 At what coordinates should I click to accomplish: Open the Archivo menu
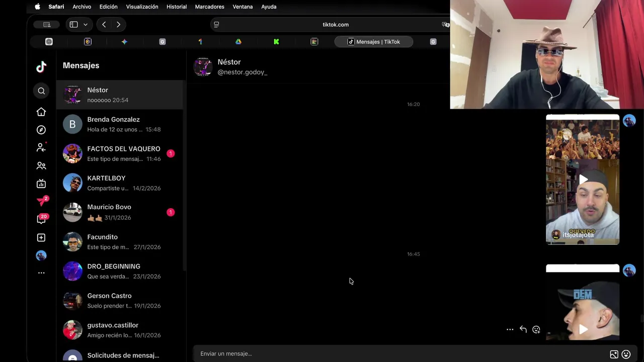82,7
